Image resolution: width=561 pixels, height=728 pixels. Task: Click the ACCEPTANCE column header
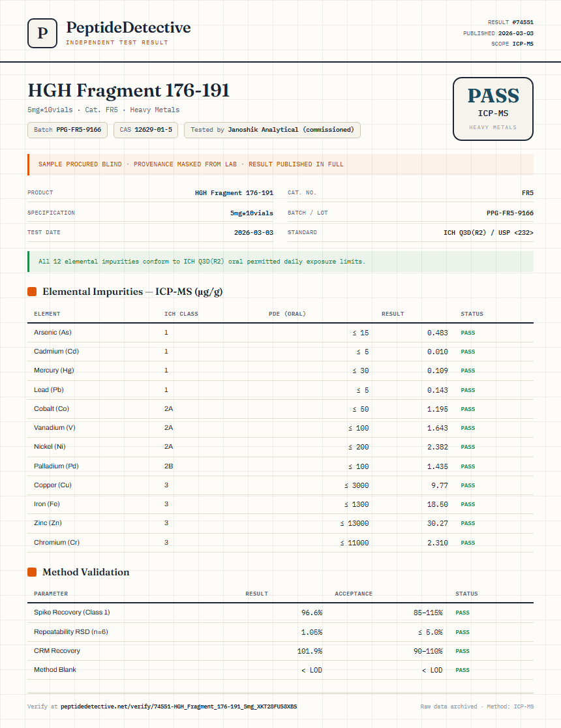pyautogui.click(x=354, y=594)
